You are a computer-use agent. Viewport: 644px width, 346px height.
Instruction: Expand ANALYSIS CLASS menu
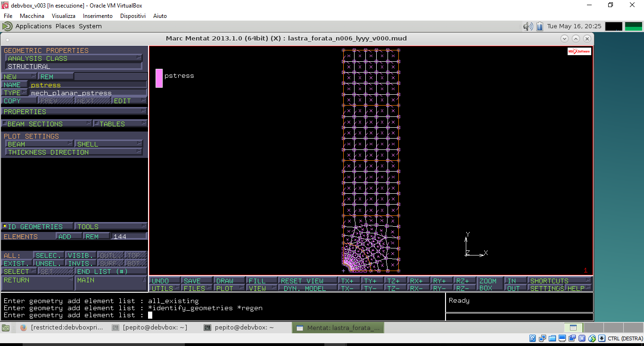pyautogui.click(x=73, y=58)
